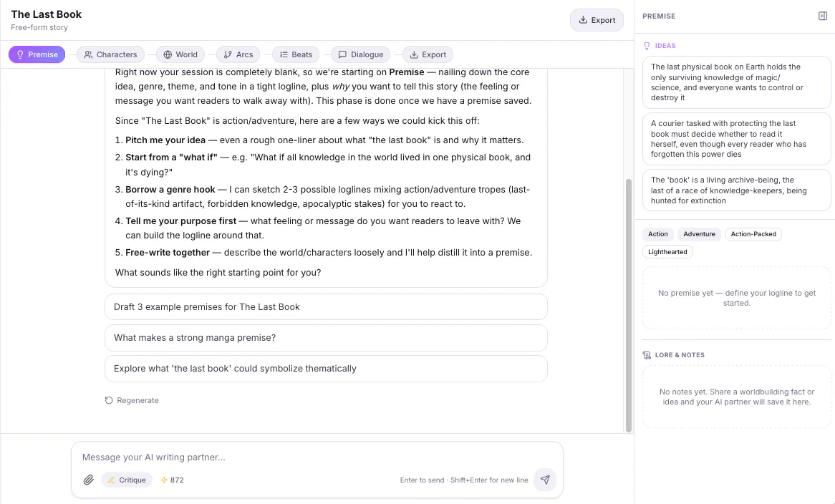Click the list icon on the Beats tab
Screen dimensions: 835x504
pyautogui.click(x=284, y=54)
